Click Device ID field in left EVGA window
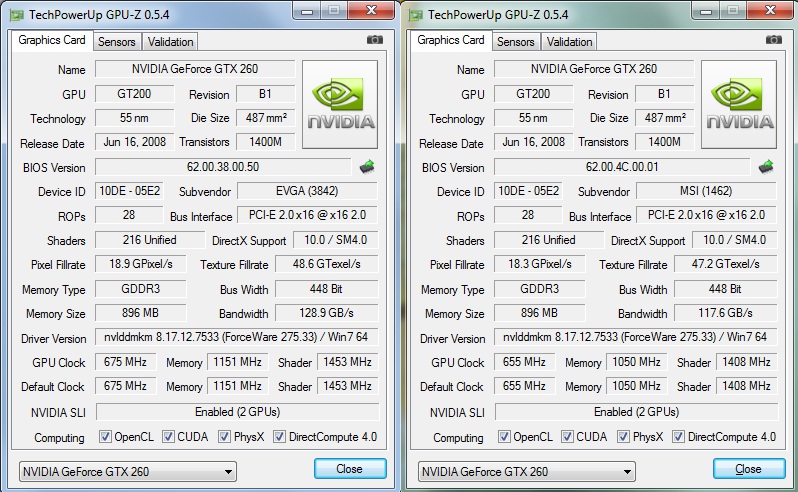This screenshot has height=492, width=798. (x=129, y=191)
